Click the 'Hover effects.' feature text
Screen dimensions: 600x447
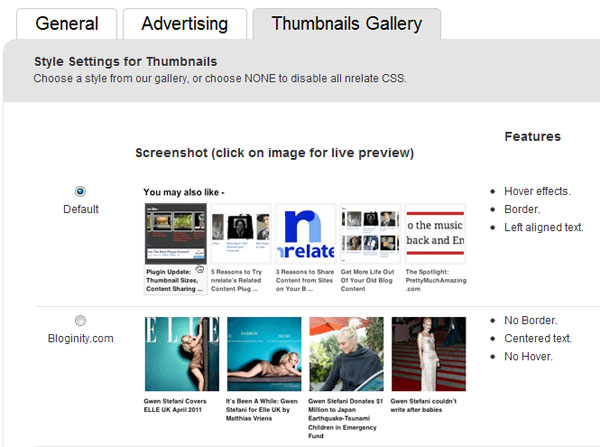click(x=537, y=191)
